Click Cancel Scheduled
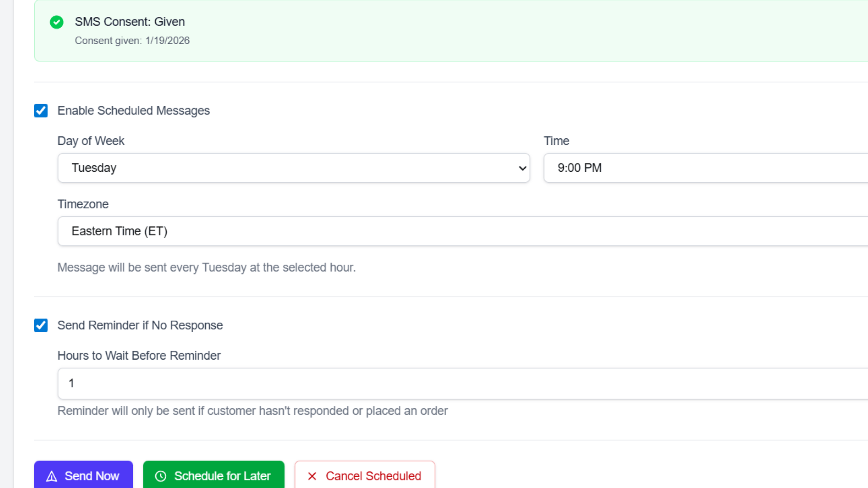 pyautogui.click(x=365, y=476)
